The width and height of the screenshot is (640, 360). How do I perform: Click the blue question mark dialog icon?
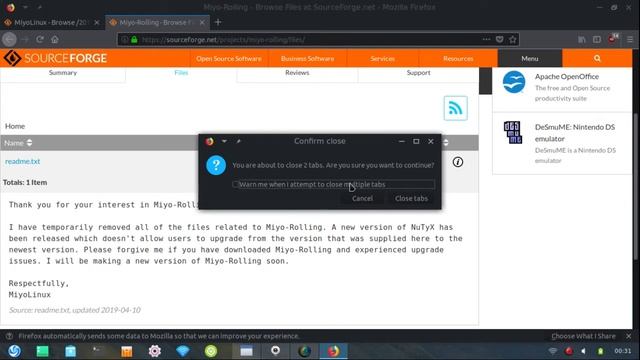[x=216, y=165]
